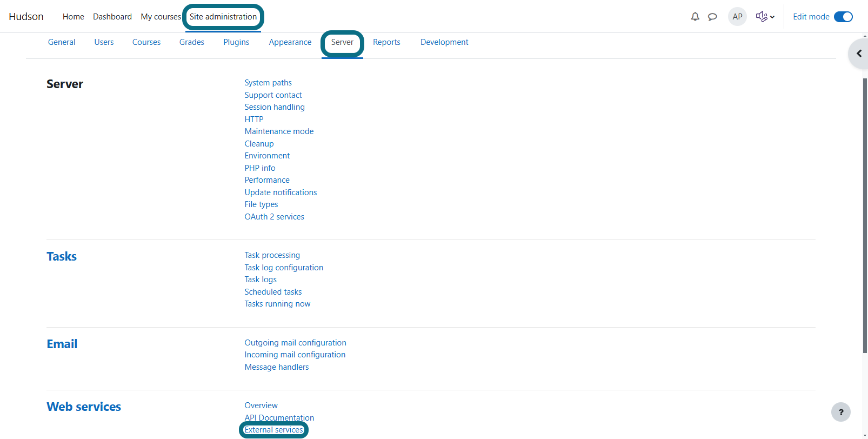Open Incoming mail configuration

(295, 355)
